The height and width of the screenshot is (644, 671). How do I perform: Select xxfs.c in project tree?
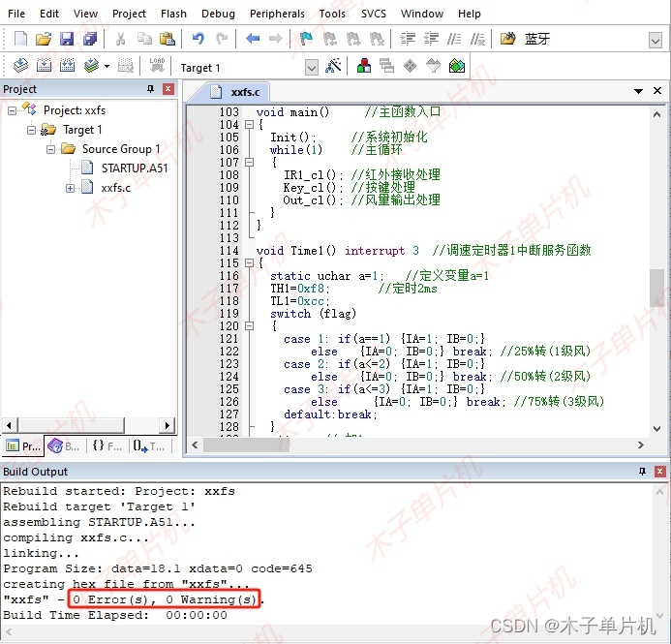tap(115, 188)
